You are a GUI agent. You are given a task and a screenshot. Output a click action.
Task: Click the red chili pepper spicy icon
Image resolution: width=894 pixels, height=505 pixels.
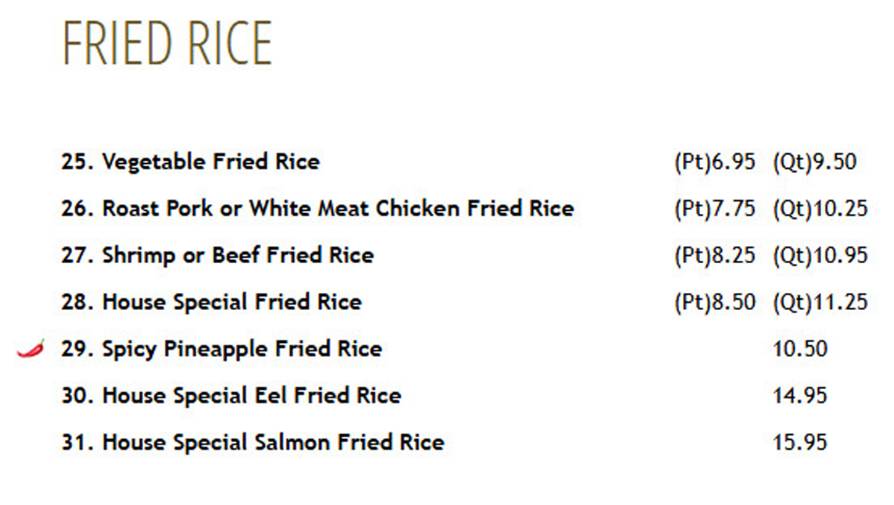click(31, 348)
